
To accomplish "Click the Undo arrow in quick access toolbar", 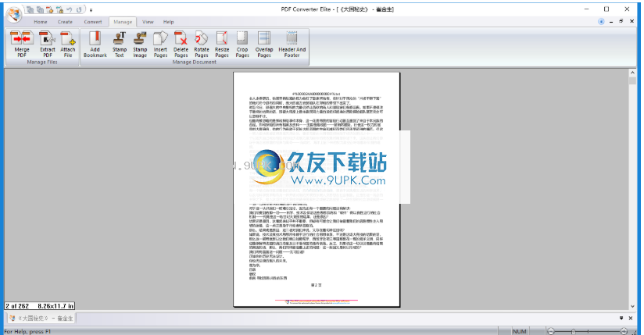I will [x=70, y=9].
